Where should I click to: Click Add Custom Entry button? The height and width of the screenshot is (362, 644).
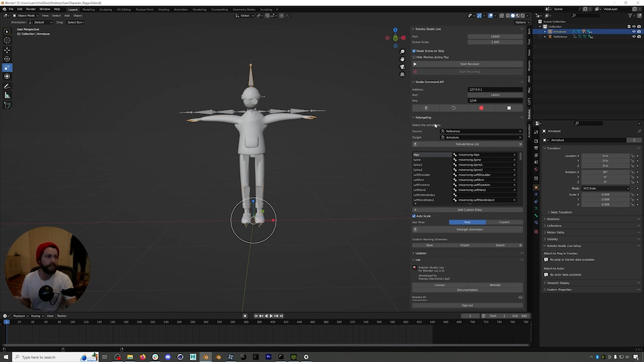[468, 210]
